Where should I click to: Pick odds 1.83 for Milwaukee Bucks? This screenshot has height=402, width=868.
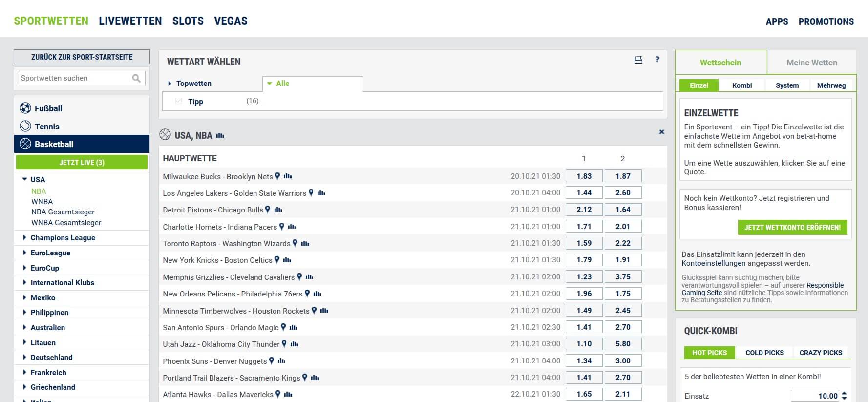(584, 176)
